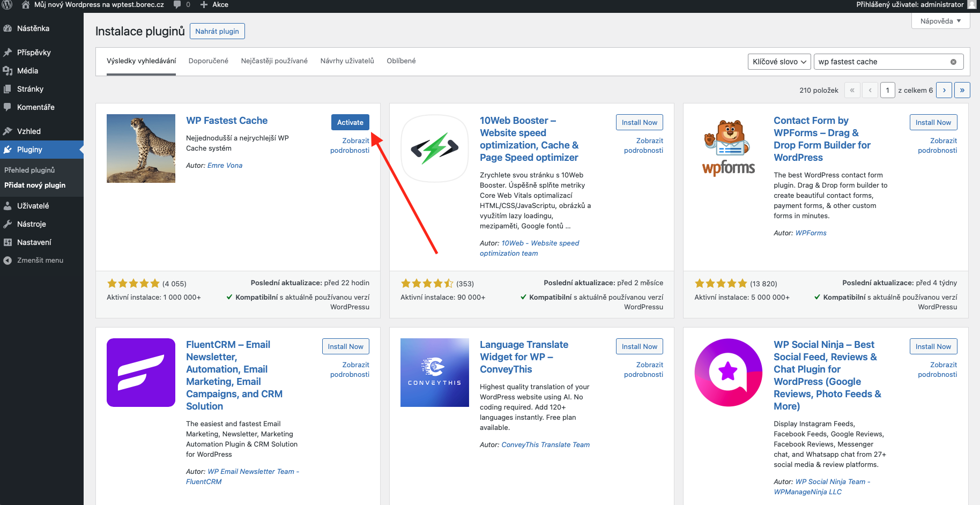Click the Nahrát plugin button

click(217, 31)
